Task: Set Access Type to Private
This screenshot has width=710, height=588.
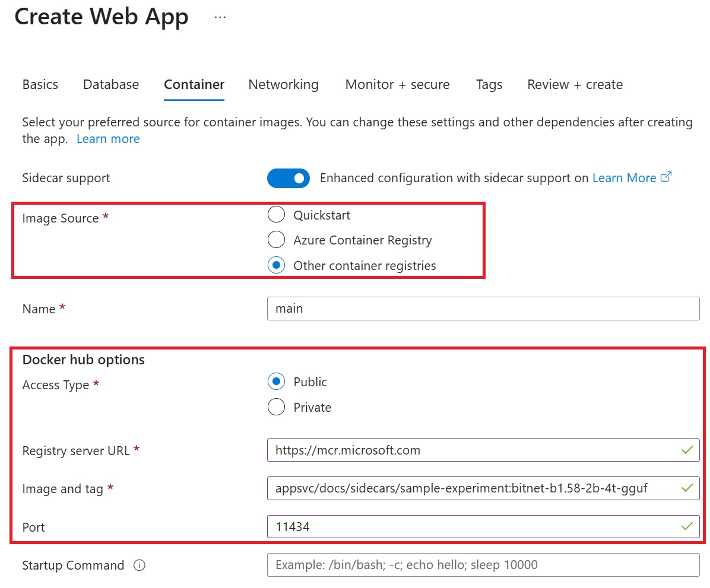Action: click(277, 408)
